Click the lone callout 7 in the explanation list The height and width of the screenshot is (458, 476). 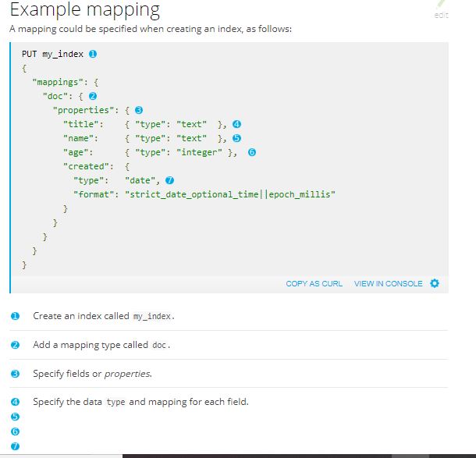click(x=15, y=446)
